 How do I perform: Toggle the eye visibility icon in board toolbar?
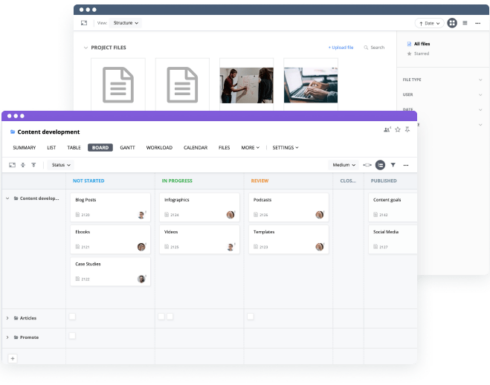click(x=367, y=165)
